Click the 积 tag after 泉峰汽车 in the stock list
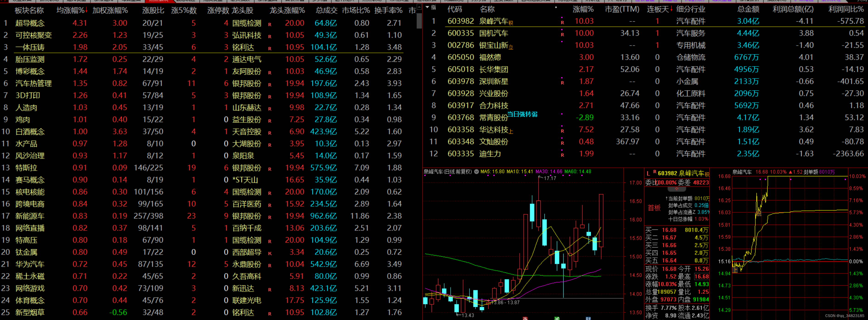 pos(511,23)
